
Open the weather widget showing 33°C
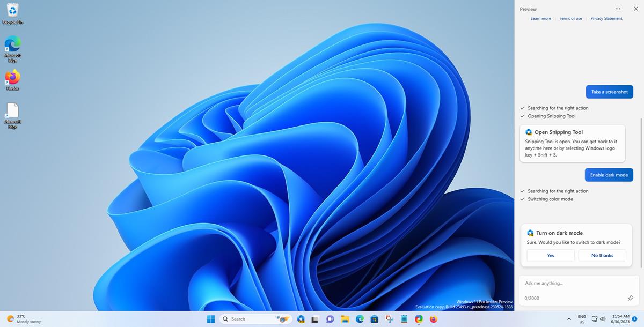click(x=24, y=319)
